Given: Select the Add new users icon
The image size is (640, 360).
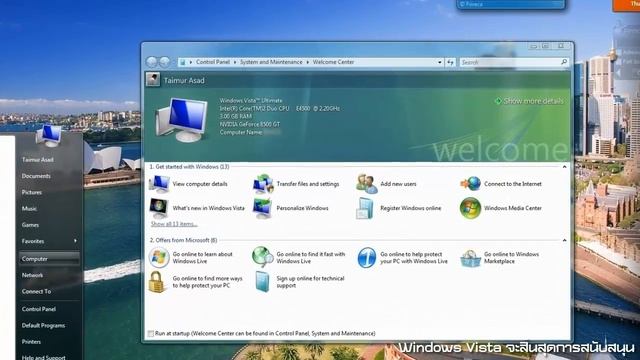Looking at the screenshot, I should (x=367, y=184).
